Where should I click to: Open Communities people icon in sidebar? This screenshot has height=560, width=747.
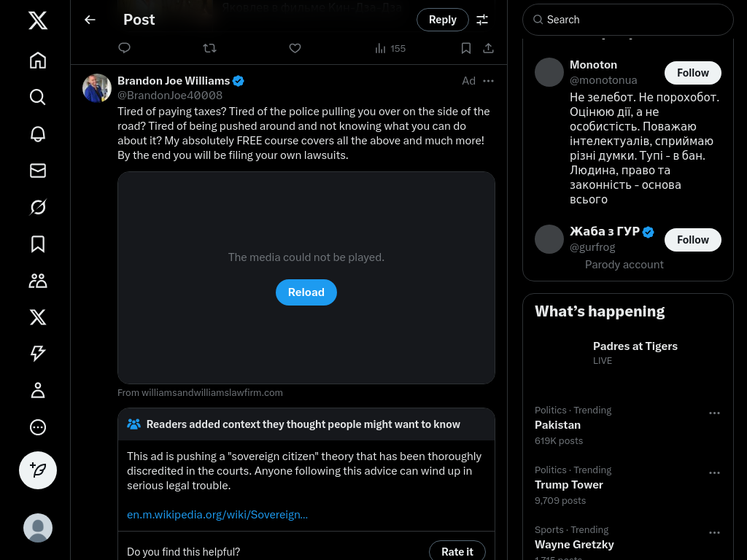point(38,281)
